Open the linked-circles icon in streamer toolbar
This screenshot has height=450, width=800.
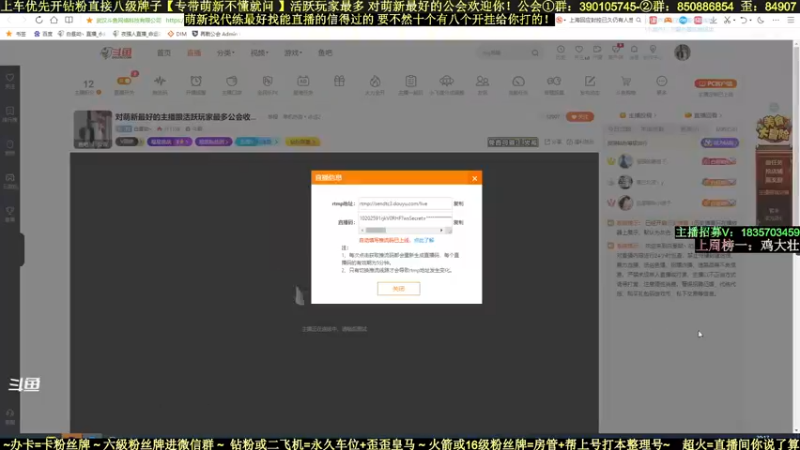[554, 81]
